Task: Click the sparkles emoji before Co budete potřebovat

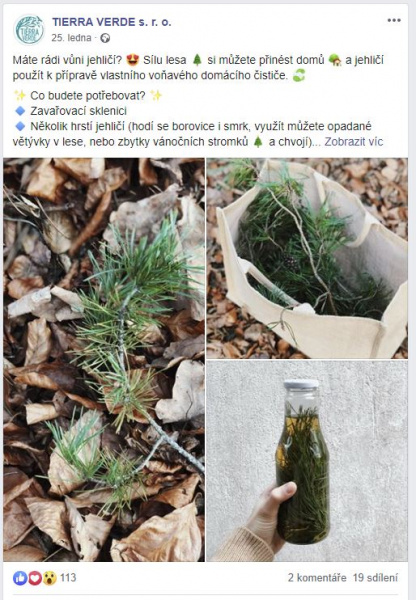Action: click(x=19, y=95)
